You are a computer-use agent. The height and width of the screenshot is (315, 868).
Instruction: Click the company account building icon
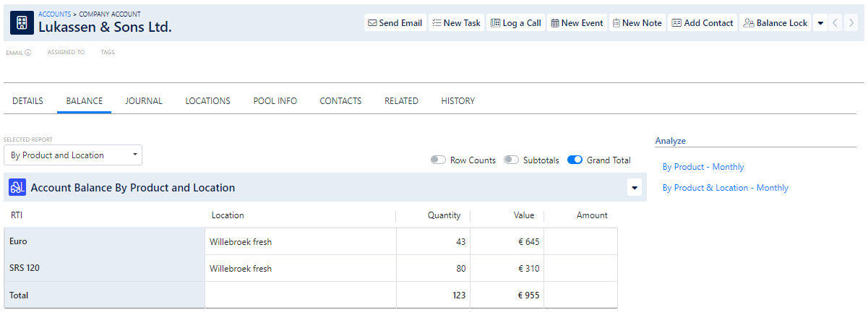pyautogui.click(x=22, y=23)
